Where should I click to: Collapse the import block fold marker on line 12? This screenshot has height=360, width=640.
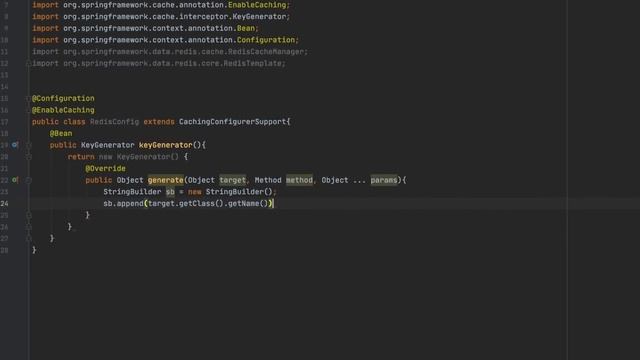coord(29,64)
